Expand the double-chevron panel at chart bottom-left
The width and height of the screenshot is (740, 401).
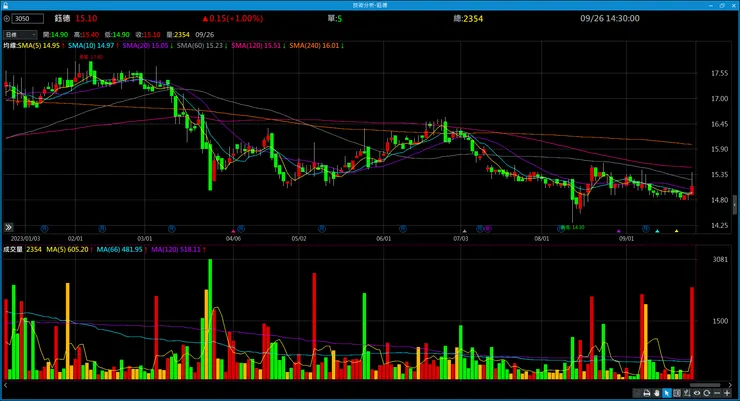8,227
